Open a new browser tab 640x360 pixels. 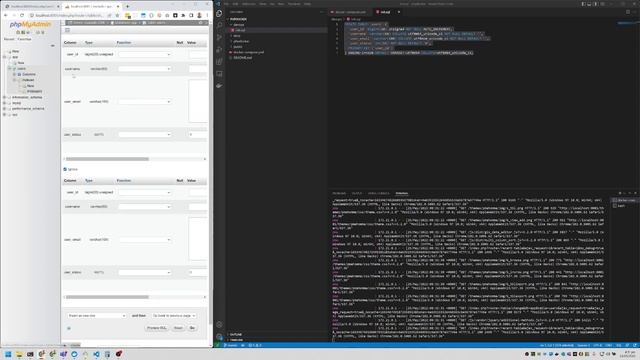coord(127,7)
